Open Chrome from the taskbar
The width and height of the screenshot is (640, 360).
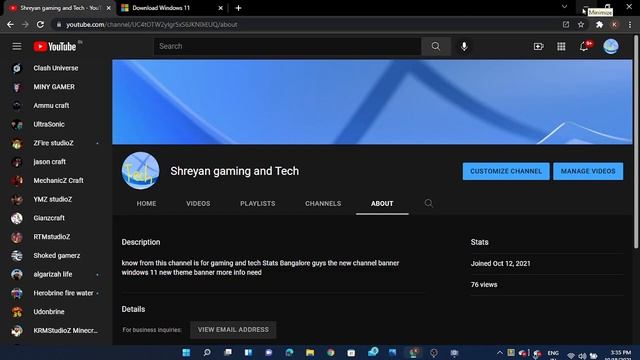click(x=331, y=353)
